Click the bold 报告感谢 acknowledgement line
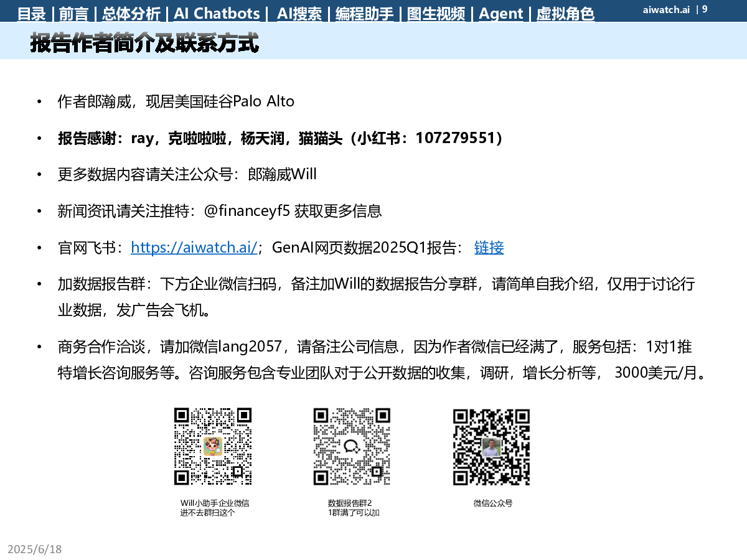This screenshot has height=560, width=747. click(280, 138)
